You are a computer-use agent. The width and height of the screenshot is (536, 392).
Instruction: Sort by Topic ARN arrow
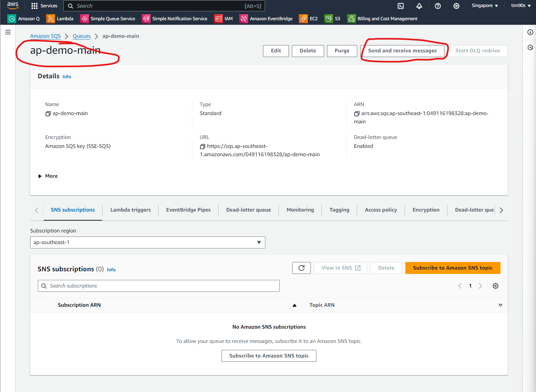click(x=501, y=305)
